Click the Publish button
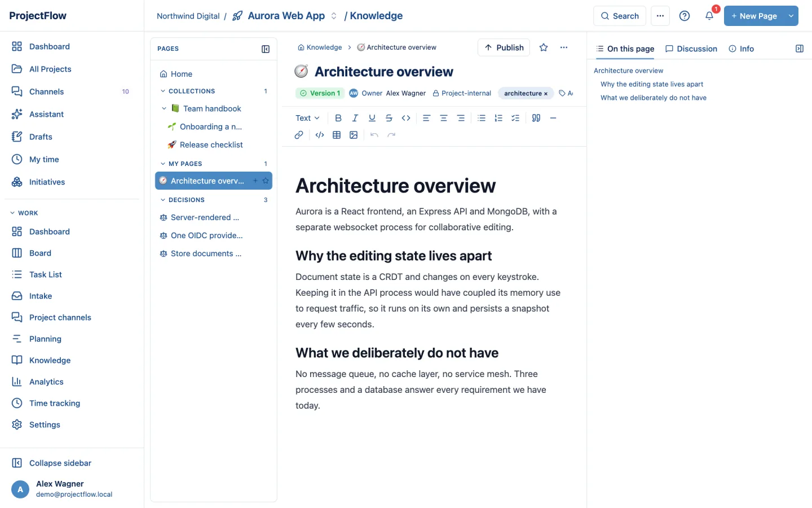This screenshot has height=508, width=812. click(504, 47)
